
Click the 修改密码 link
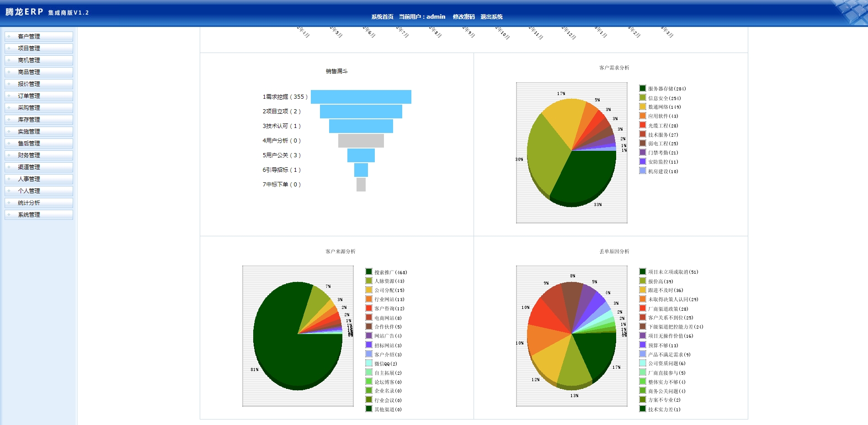click(x=463, y=17)
